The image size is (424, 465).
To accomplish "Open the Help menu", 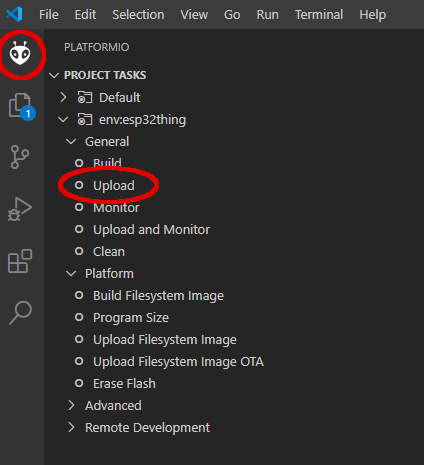I will (373, 15).
